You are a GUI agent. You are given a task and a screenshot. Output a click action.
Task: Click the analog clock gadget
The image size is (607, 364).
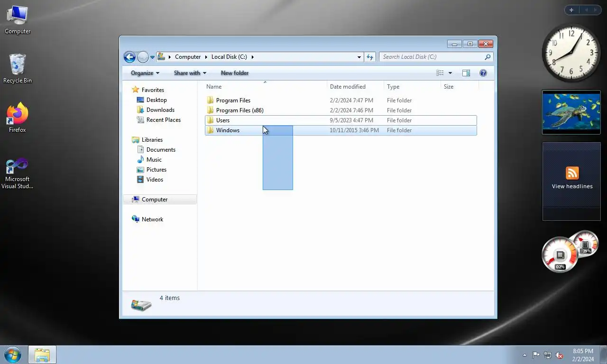(571, 53)
